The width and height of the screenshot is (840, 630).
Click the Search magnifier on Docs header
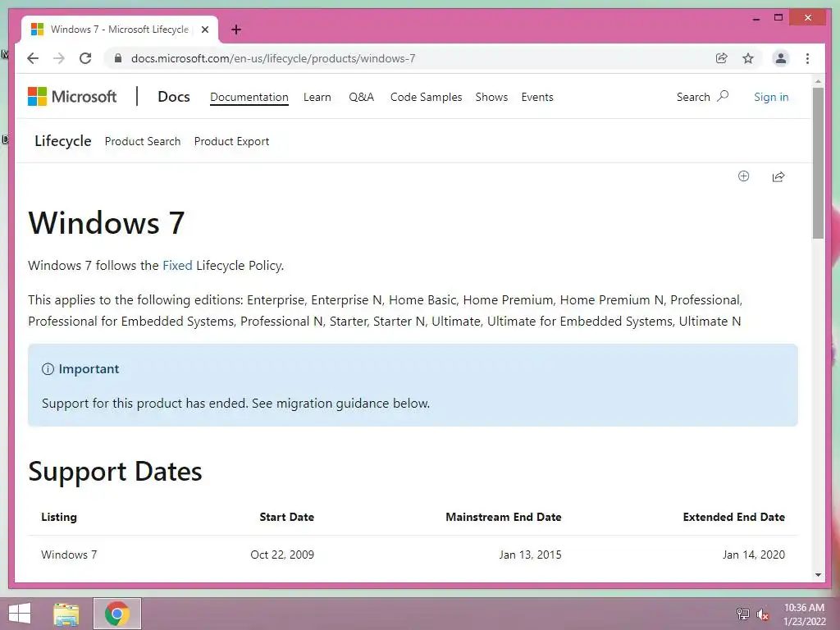coord(723,97)
